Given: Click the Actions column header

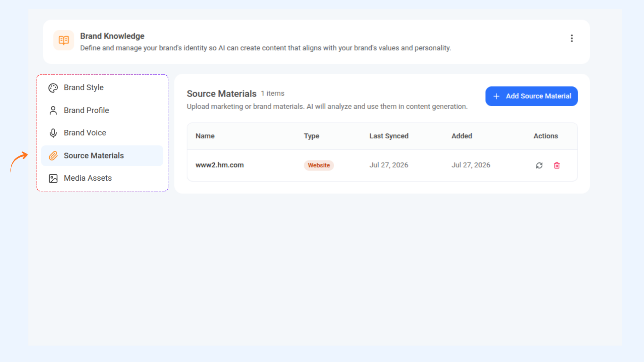Looking at the screenshot, I should pos(546,136).
